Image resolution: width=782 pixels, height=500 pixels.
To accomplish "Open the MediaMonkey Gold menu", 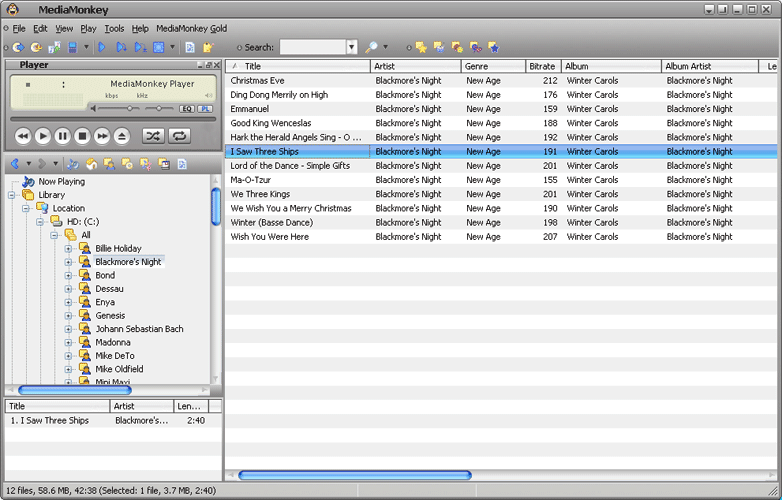I will (192, 28).
